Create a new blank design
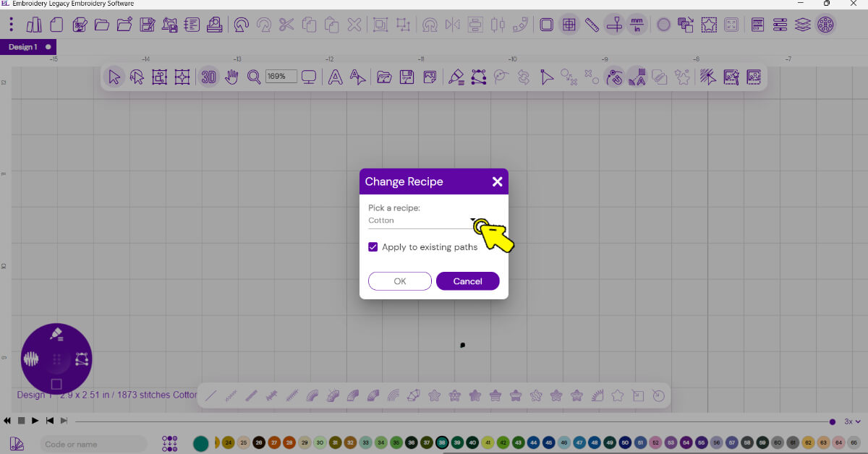 (56, 25)
